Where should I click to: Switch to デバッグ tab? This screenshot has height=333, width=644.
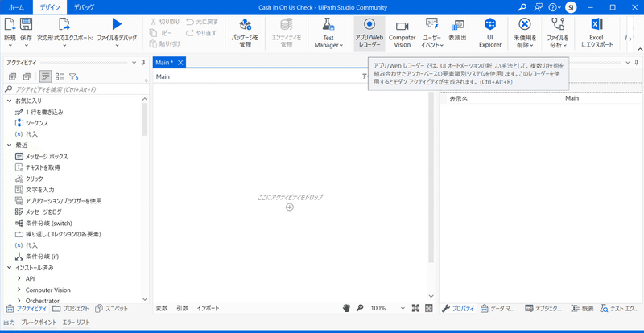[85, 7]
